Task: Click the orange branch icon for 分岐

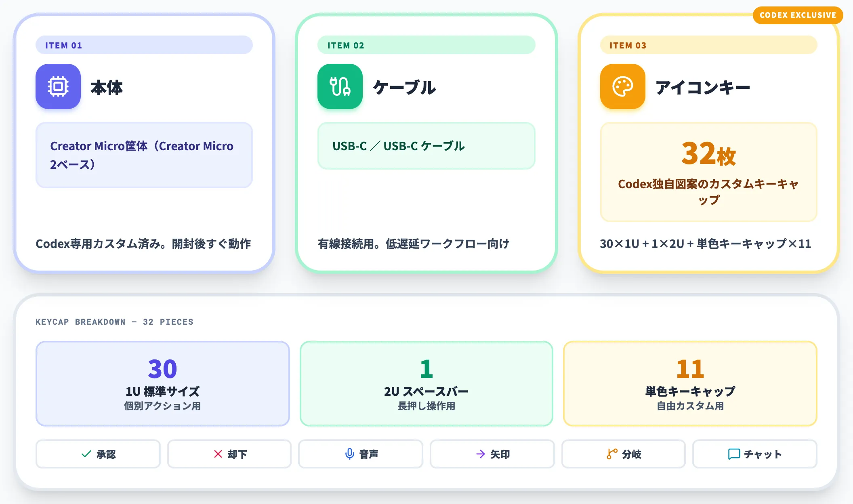Action: tap(612, 454)
